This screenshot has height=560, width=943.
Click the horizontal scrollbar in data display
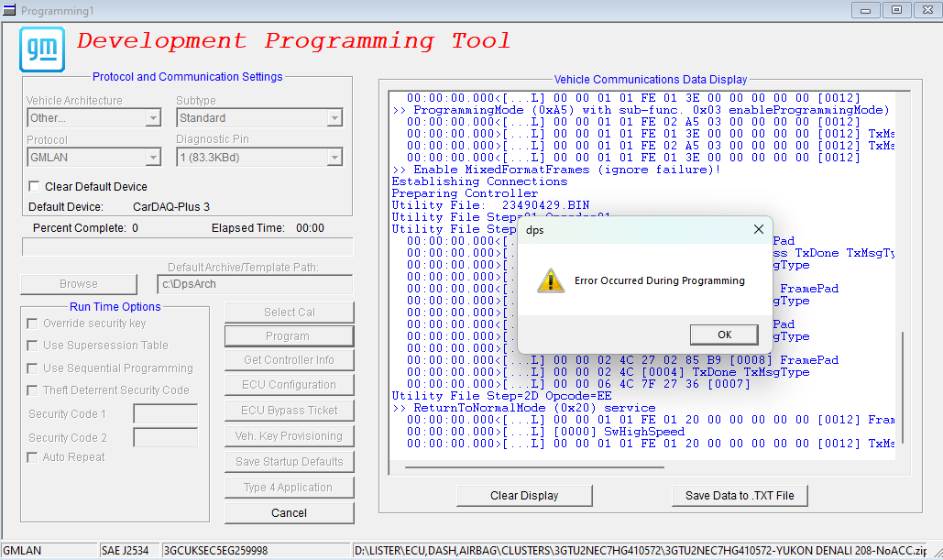click(534, 467)
